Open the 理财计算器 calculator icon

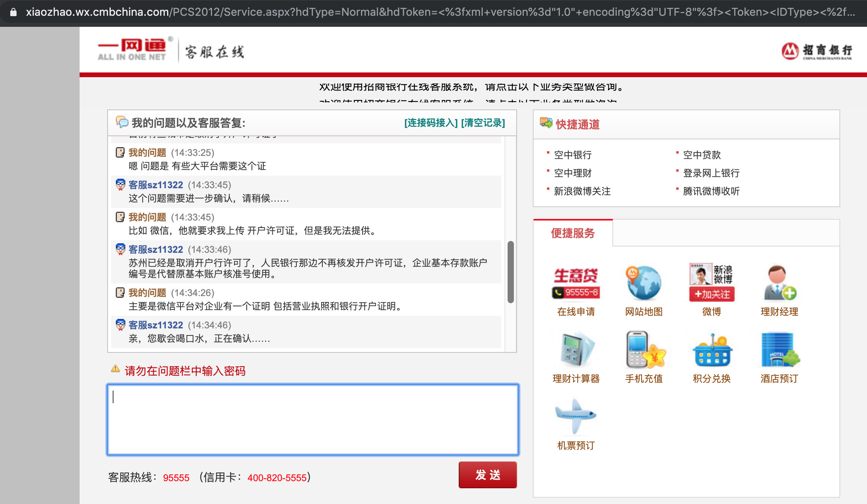576,350
